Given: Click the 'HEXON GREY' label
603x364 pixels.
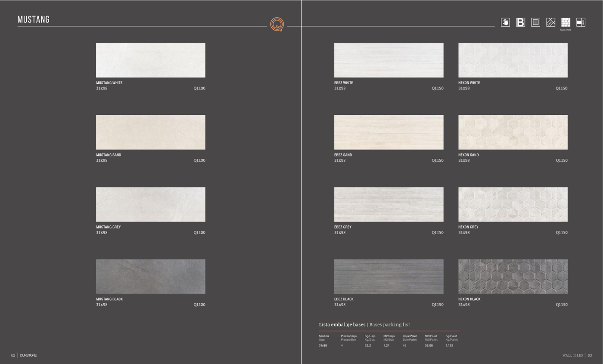Looking at the screenshot, I should click(x=468, y=227).
